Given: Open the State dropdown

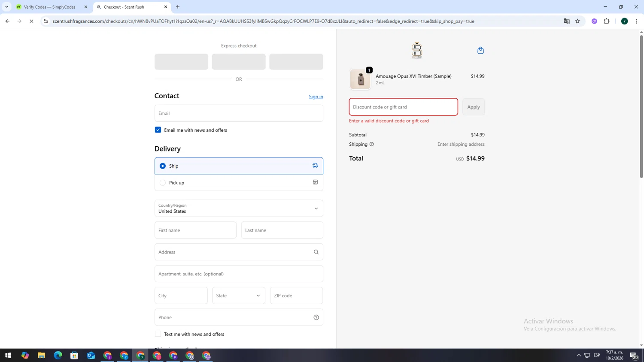Looking at the screenshot, I should pyautogui.click(x=239, y=296).
